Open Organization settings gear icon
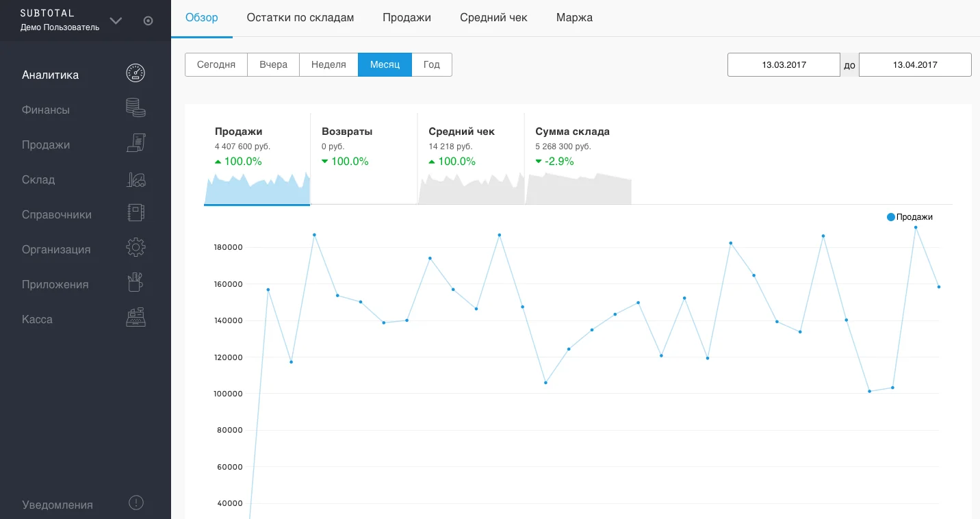 coord(136,248)
